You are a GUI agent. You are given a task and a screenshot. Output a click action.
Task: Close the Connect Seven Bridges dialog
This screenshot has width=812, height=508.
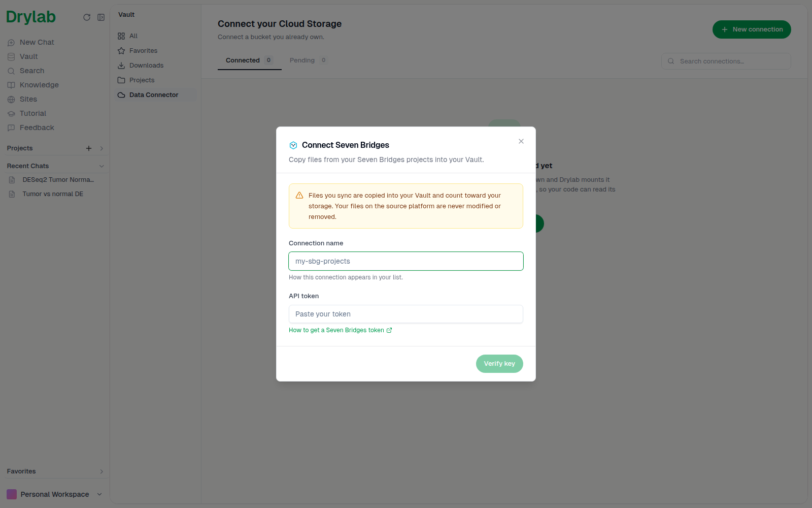(x=521, y=141)
